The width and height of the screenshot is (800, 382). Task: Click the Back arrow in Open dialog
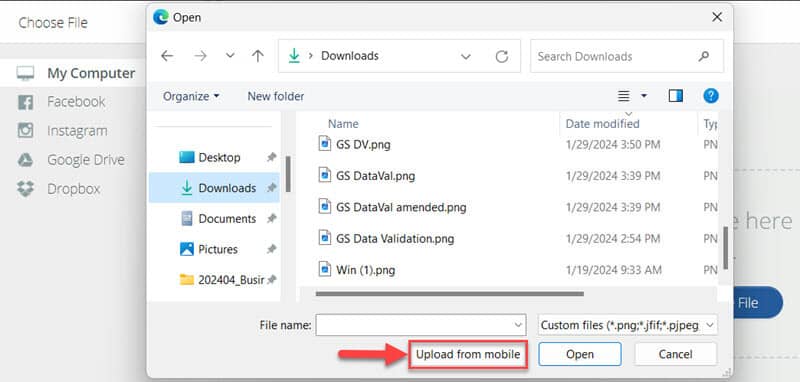click(x=167, y=56)
